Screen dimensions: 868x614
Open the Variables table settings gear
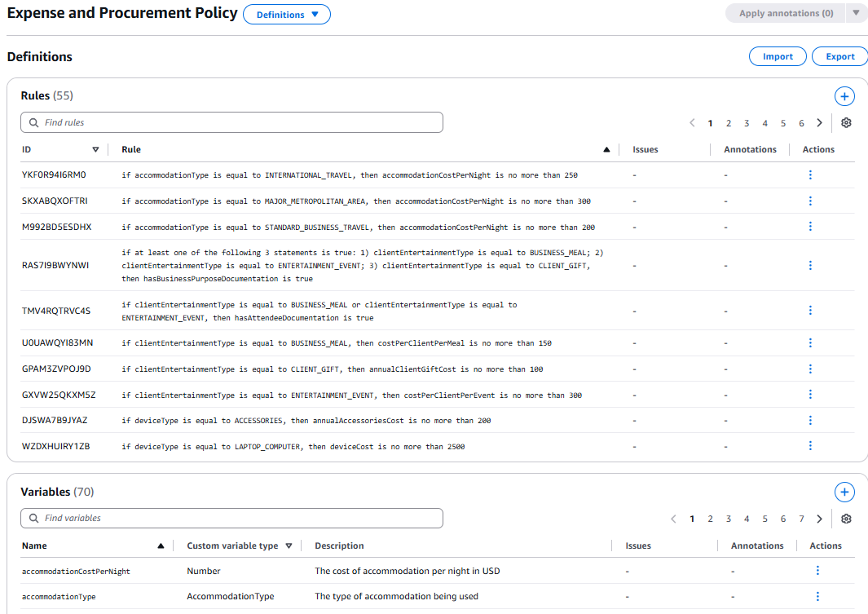coord(846,519)
